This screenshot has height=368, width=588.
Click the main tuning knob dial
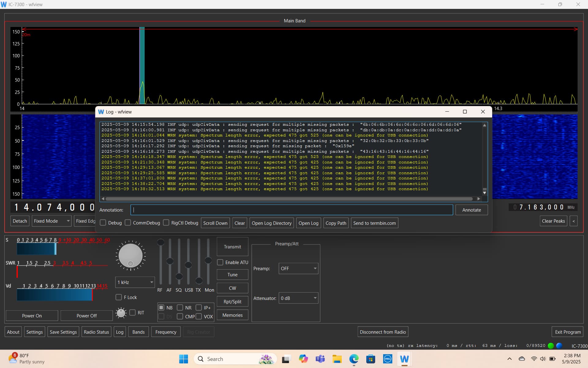(x=130, y=255)
